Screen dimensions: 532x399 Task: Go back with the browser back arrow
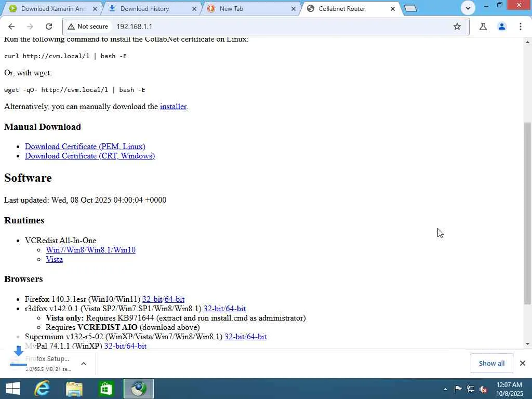click(11, 26)
